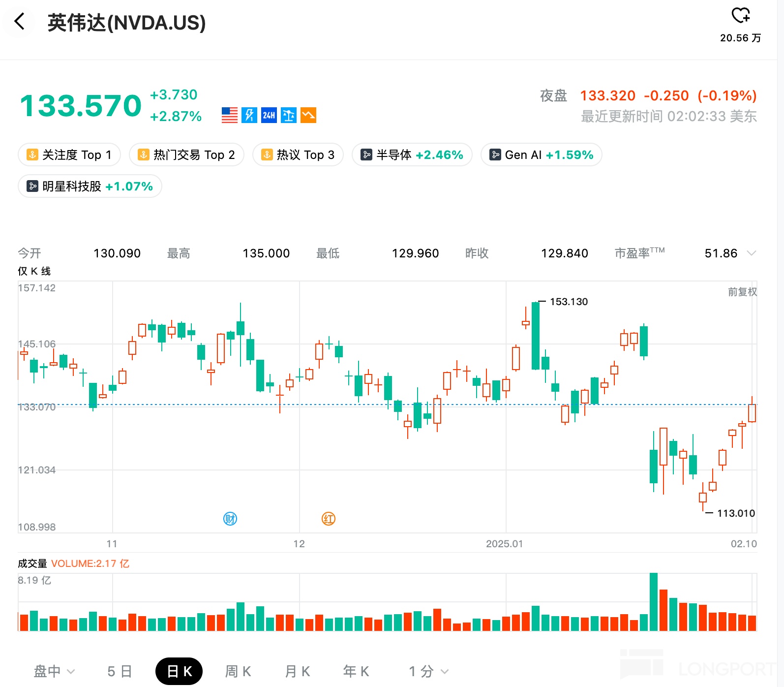Viewport: 784px width, 687px height.
Task: Click the 最高 value 135.000
Action: (266, 253)
